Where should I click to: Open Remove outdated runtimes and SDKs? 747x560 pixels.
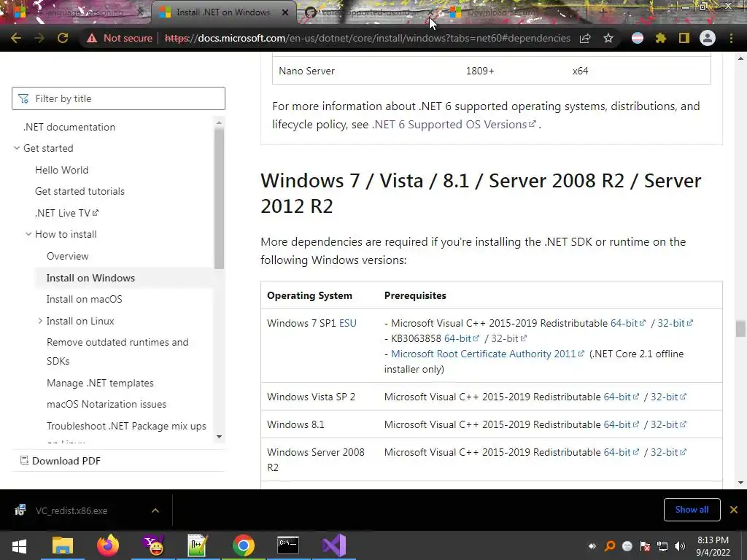[117, 351]
